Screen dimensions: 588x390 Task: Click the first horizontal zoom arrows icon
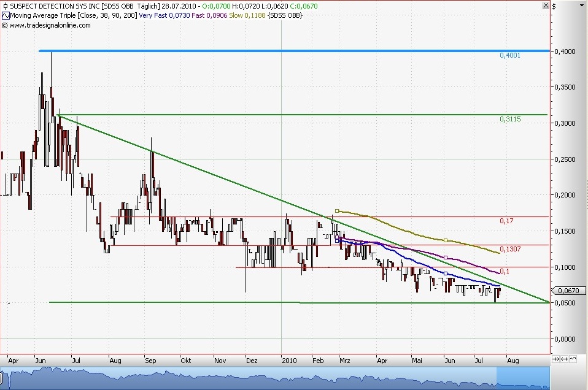pos(556,359)
